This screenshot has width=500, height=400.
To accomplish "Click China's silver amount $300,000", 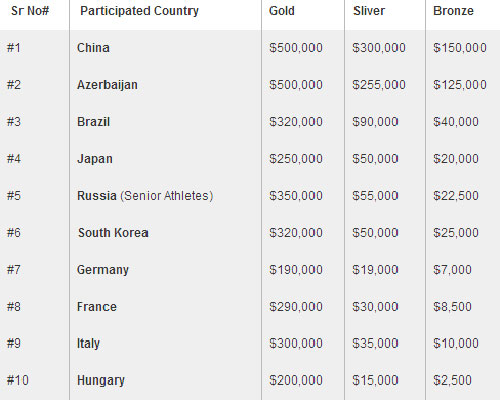I will 379,48.
